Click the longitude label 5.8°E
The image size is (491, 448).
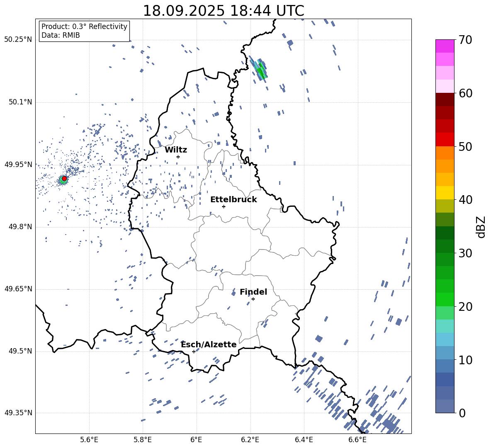(143, 440)
